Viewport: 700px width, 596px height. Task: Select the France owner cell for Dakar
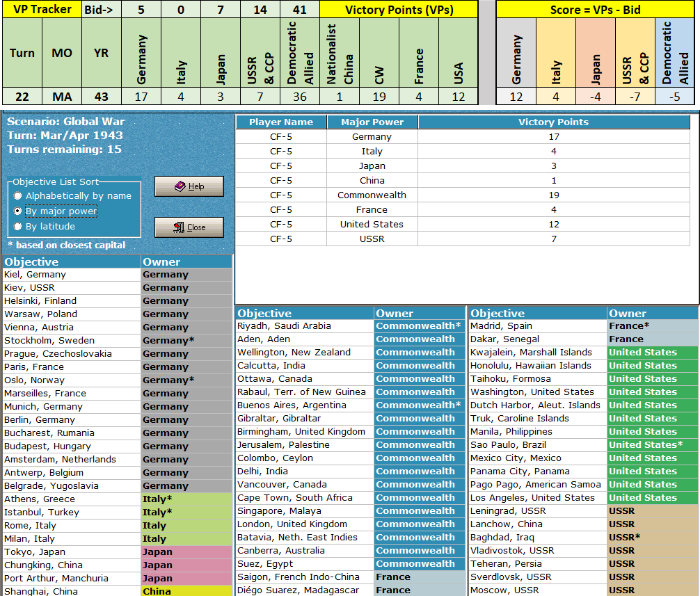click(652, 339)
